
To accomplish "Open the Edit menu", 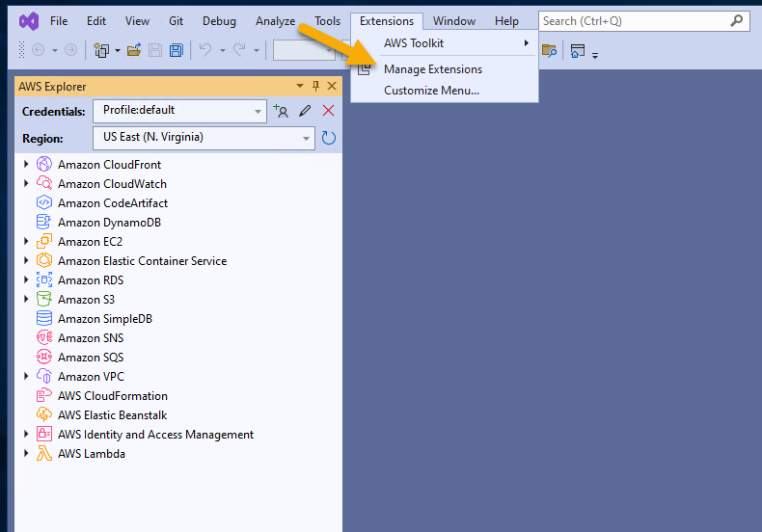I will click(96, 21).
